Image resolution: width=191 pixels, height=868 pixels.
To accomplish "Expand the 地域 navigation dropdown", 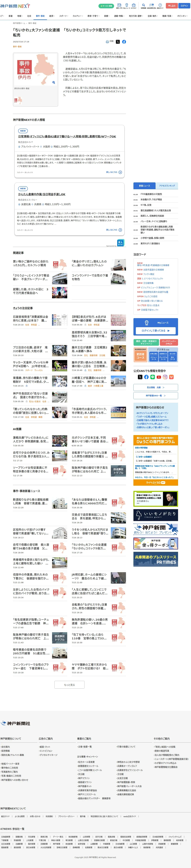I will click(20, 16).
